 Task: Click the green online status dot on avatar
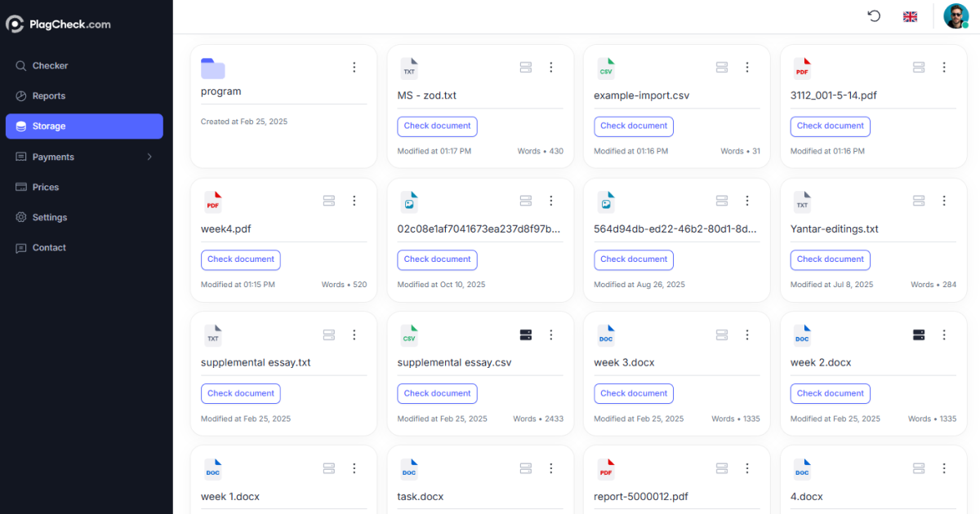[x=966, y=24]
